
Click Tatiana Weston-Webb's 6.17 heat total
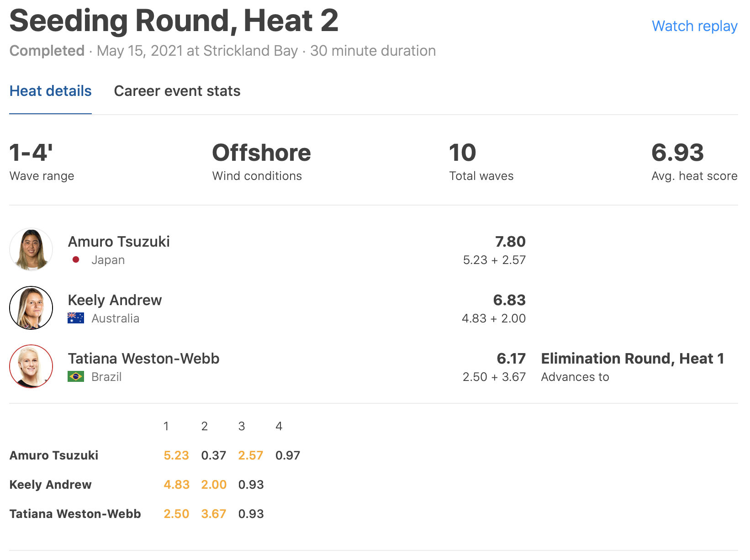click(x=511, y=359)
